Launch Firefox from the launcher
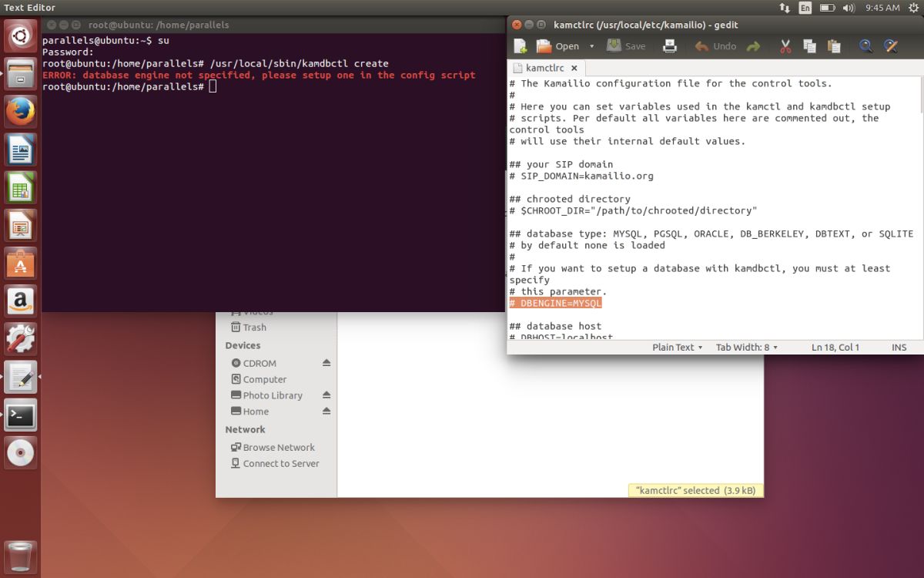This screenshot has height=578, width=924. 21,112
